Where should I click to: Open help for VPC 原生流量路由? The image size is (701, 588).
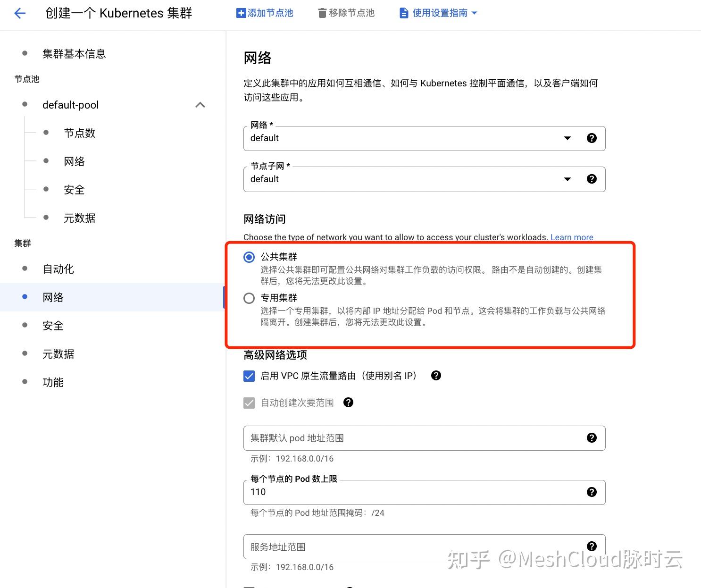click(435, 376)
